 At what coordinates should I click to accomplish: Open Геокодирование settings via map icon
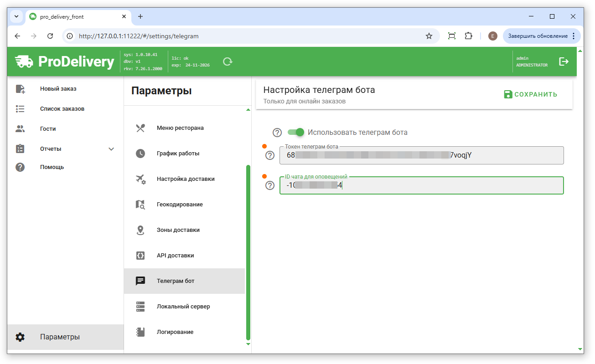pyautogui.click(x=140, y=205)
